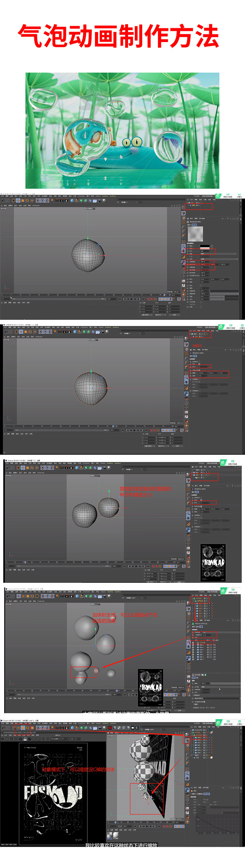Click Undo arrow in first C4D screenshot toolbar
Screen dimensions: 245x868
pyautogui.click(x=3, y=200)
